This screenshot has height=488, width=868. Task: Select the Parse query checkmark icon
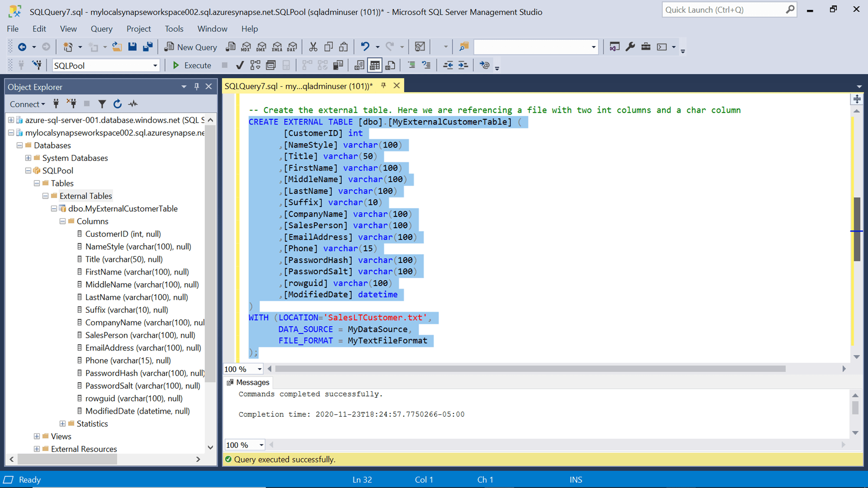coord(240,65)
